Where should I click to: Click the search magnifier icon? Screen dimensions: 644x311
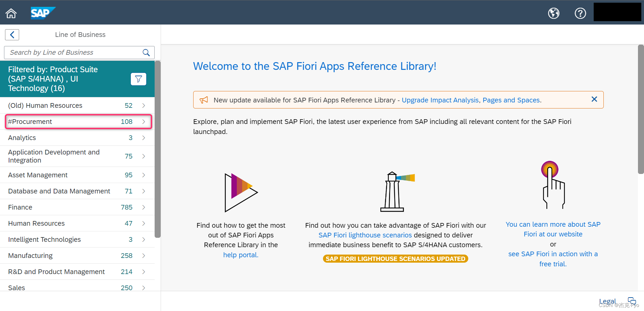click(x=146, y=52)
